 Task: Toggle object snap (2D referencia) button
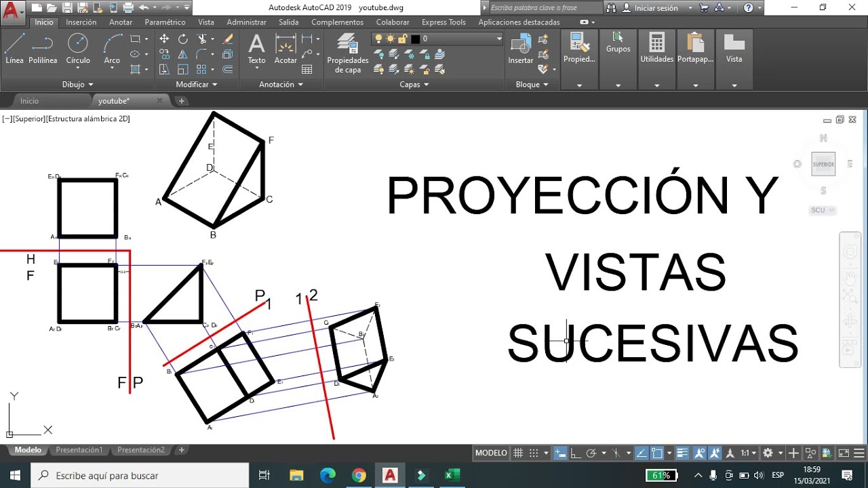click(656, 453)
